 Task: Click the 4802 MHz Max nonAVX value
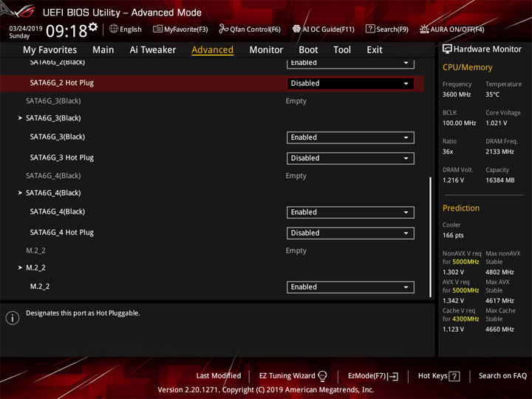pyautogui.click(x=499, y=272)
